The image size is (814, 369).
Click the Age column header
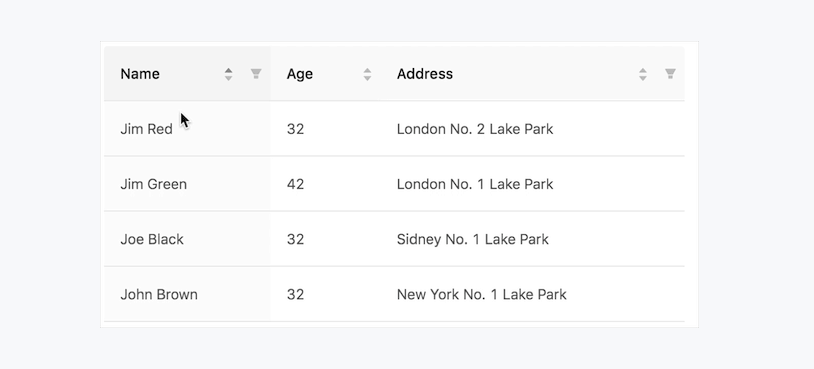point(300,74)
